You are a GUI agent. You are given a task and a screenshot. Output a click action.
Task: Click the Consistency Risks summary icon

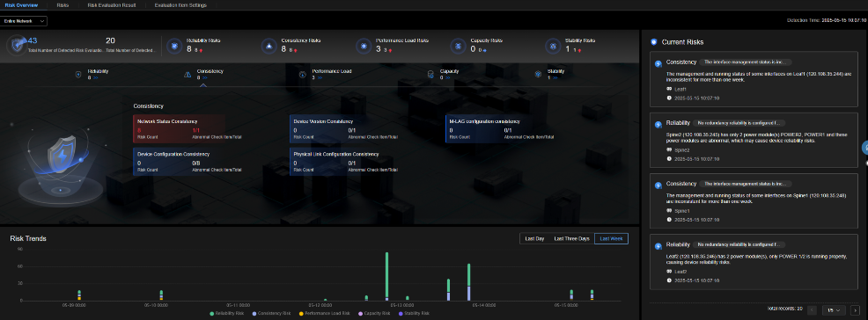(268, 46)
